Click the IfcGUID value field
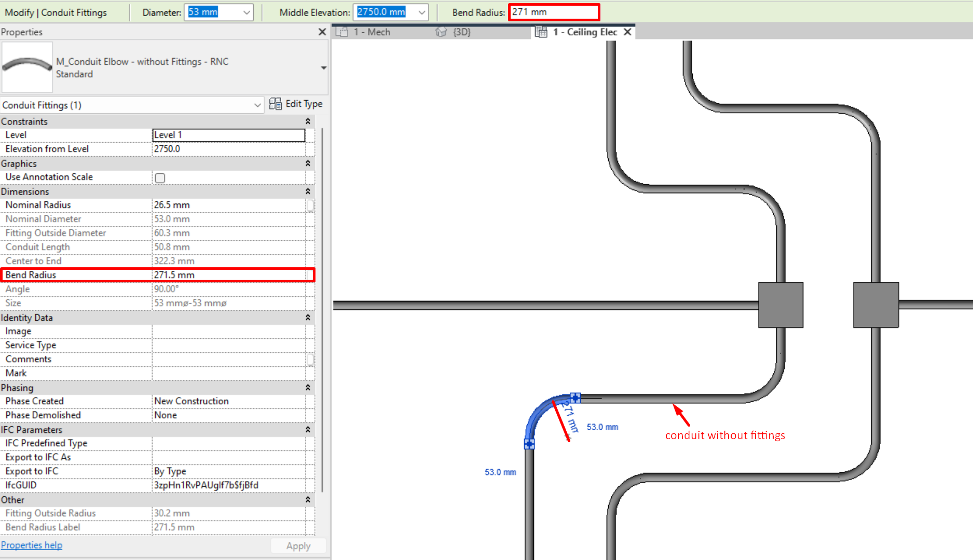This screenshot has width=973, height=560. click(x=229, y=485)
